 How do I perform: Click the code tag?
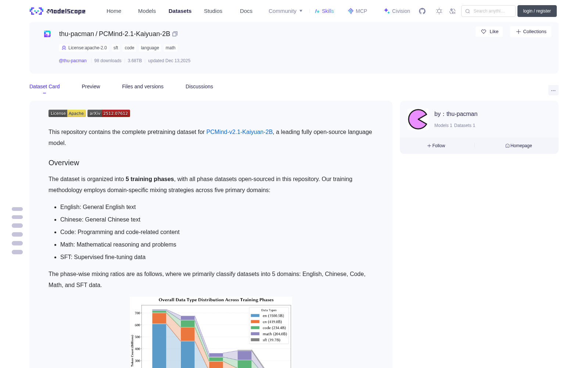(x=129, y=48)
